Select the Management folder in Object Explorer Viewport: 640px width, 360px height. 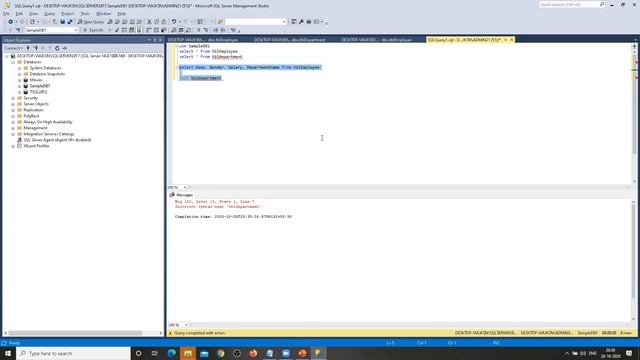click(x=35, y=128)
